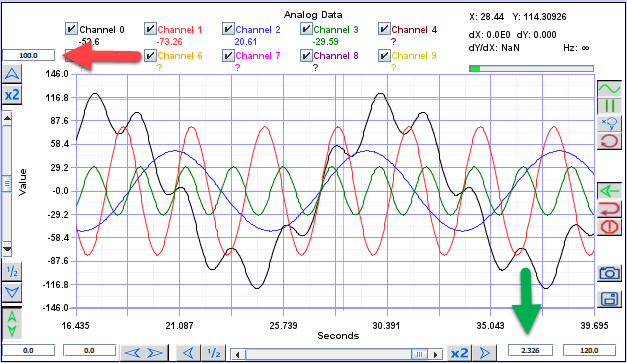Screen dimensions: 627x363
Task: Click the dY/dX: NaN readout
Action: [494, 48]
